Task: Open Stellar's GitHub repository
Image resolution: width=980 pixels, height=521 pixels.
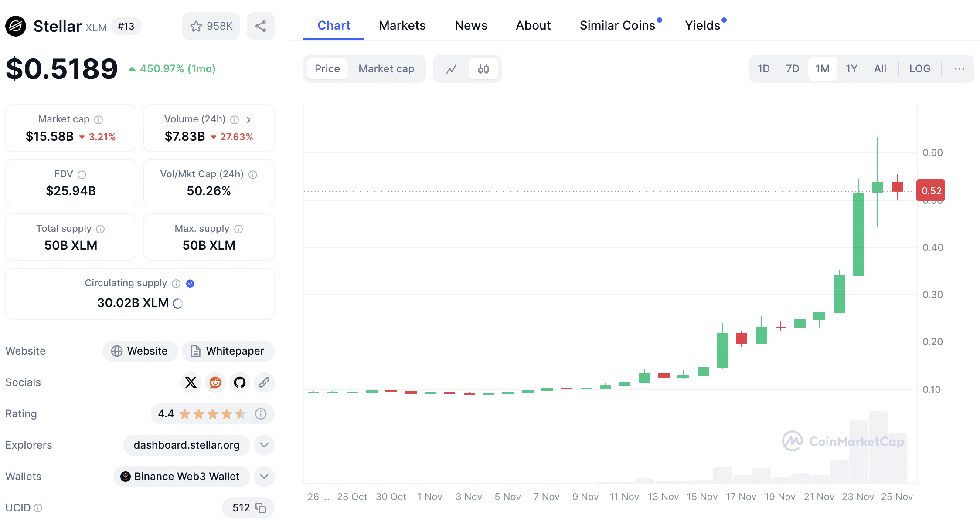Action: tap(240, 382)
